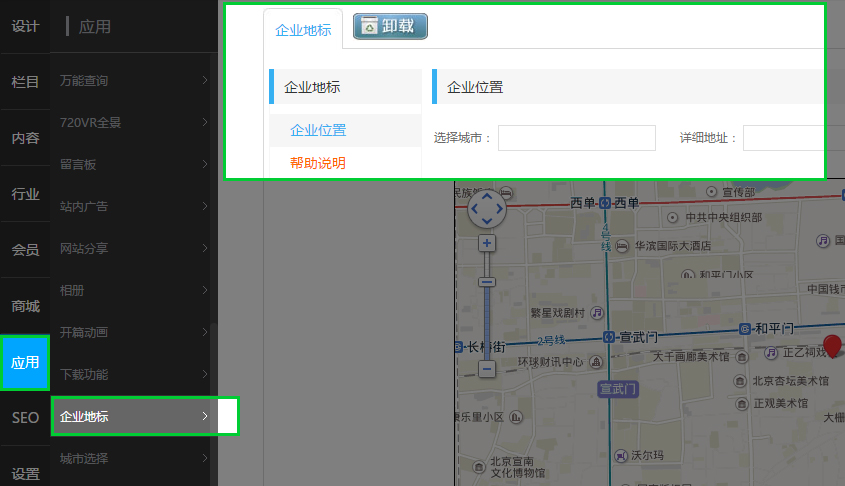
Task: Open the SEO section in left navigation
Action: tap(25, 418)
